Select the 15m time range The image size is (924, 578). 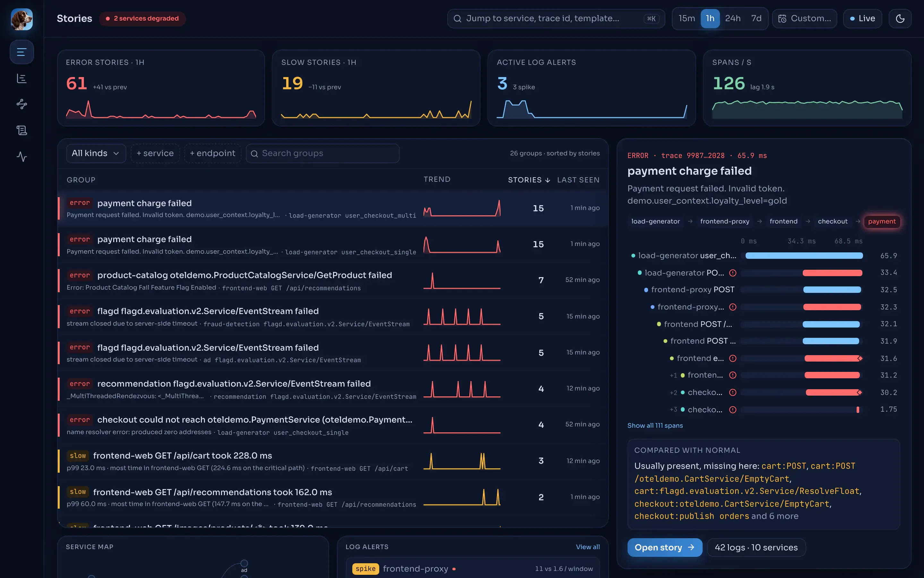click(687, 18)
